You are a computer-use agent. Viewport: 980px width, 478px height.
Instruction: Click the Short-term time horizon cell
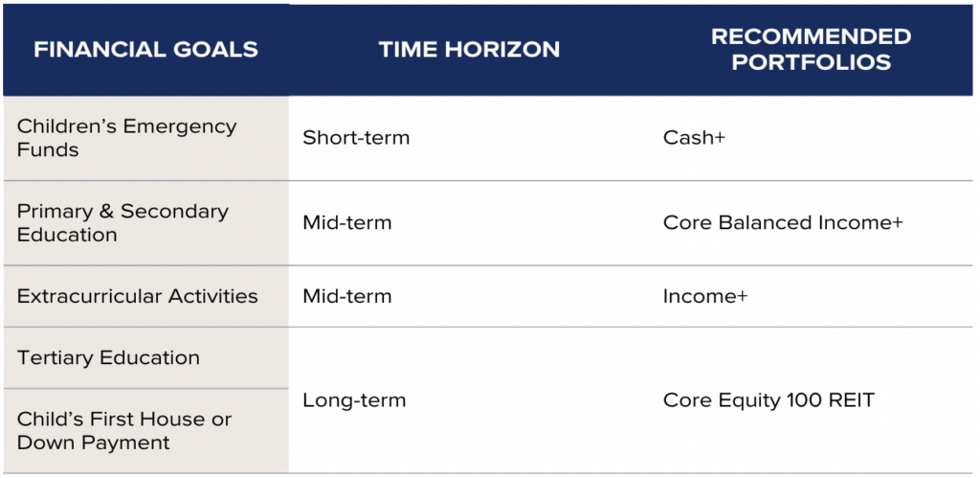(x=356, y=138)
